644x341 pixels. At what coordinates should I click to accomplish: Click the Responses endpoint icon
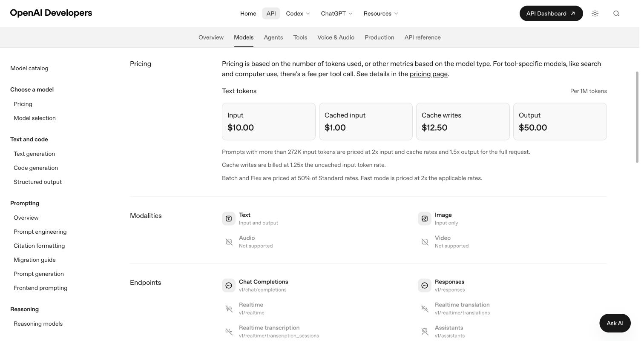(x=425, y=286)
